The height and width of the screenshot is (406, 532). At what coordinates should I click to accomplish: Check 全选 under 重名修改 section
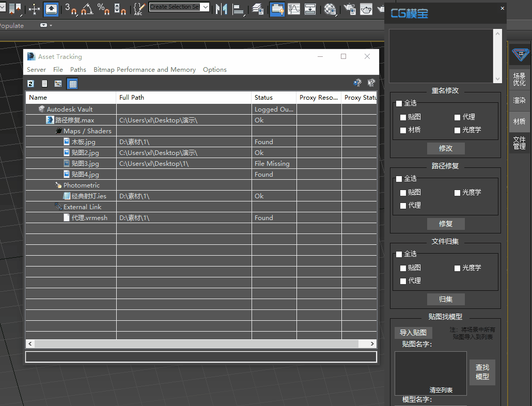399,104
